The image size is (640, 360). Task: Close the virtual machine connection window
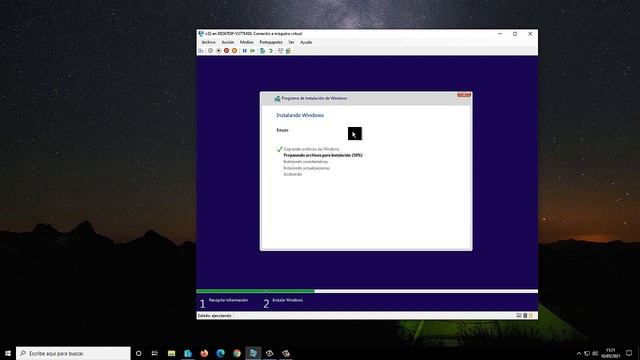[x=530, y=34]
